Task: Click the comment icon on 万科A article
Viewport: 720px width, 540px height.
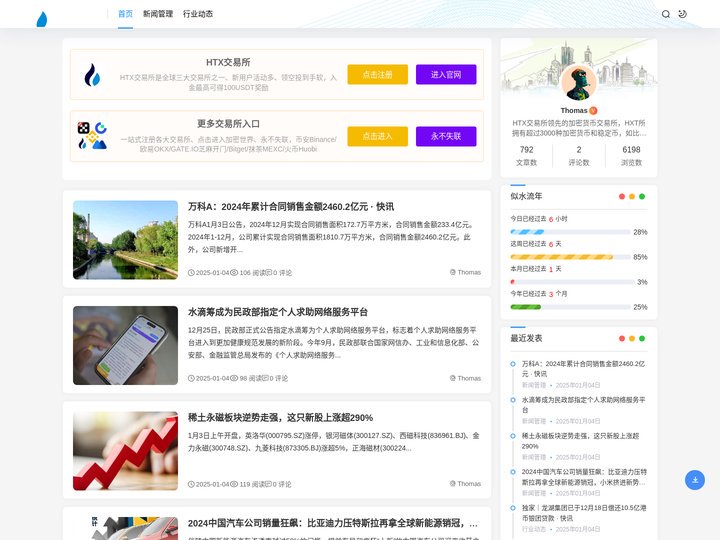Action: click(269, 273)
